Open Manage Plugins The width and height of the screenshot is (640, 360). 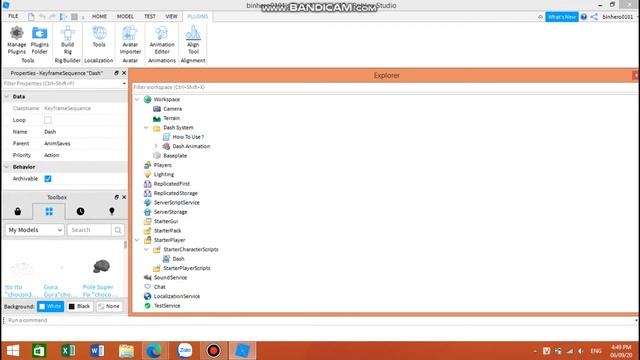click(x=17, y=40)
